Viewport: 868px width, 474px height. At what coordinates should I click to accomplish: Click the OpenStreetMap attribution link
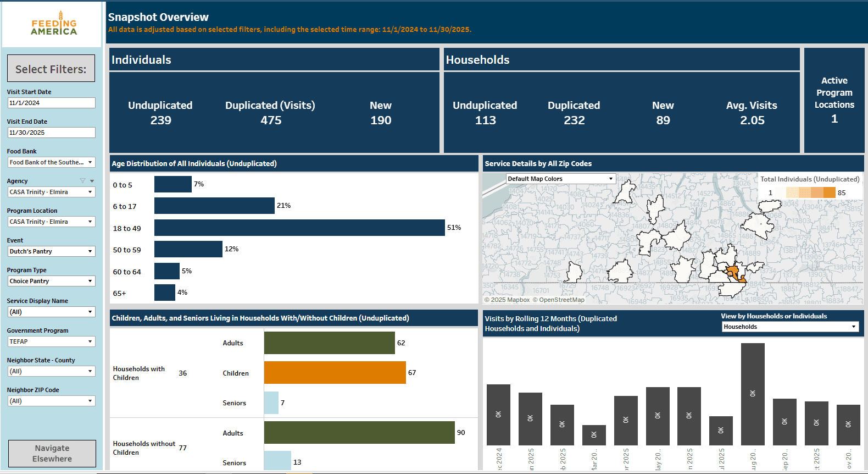click(x=561, y=300)
